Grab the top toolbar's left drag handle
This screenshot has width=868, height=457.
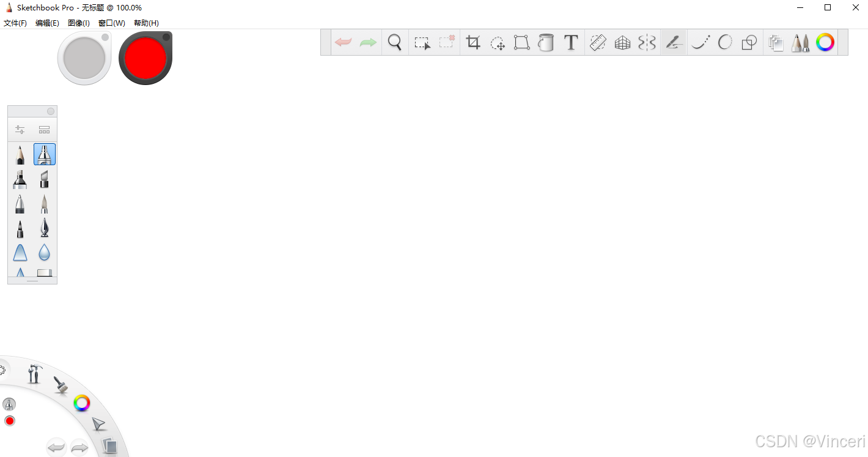coord(326,42)
